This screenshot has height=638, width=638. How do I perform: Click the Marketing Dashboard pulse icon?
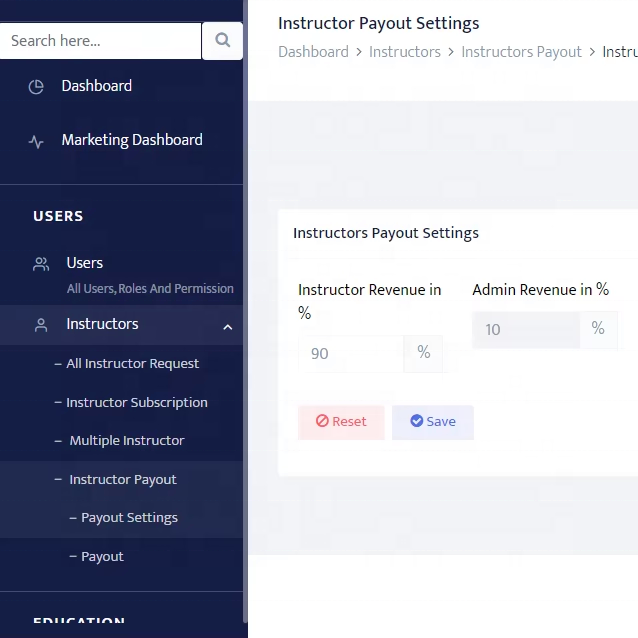coord(36,141)
